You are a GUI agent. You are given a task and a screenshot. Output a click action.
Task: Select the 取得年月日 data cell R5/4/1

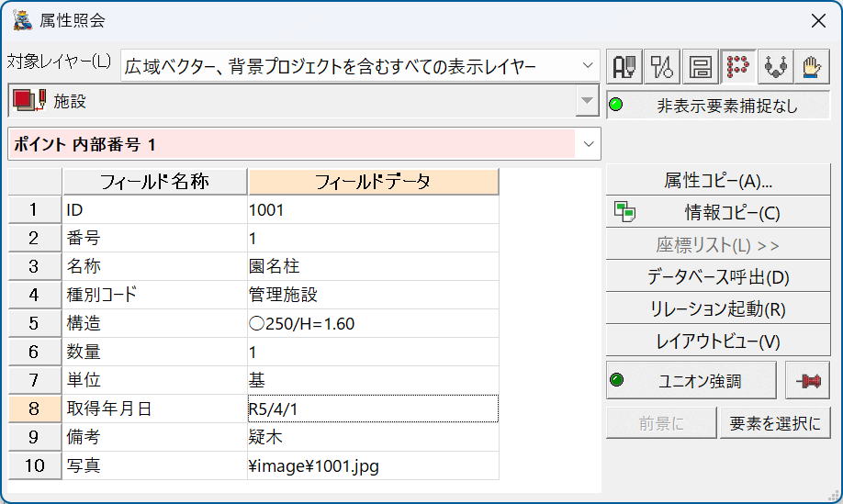click(x=373, y=409)
